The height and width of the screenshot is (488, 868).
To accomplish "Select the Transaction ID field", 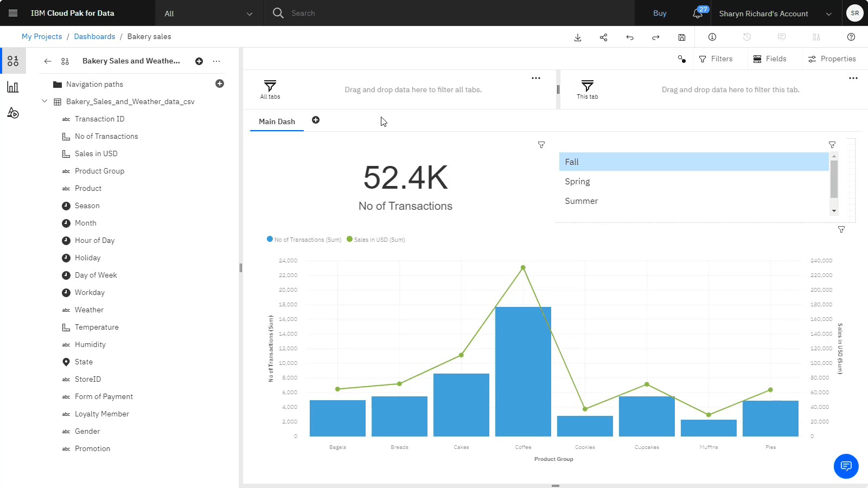I will pos(99,119).
